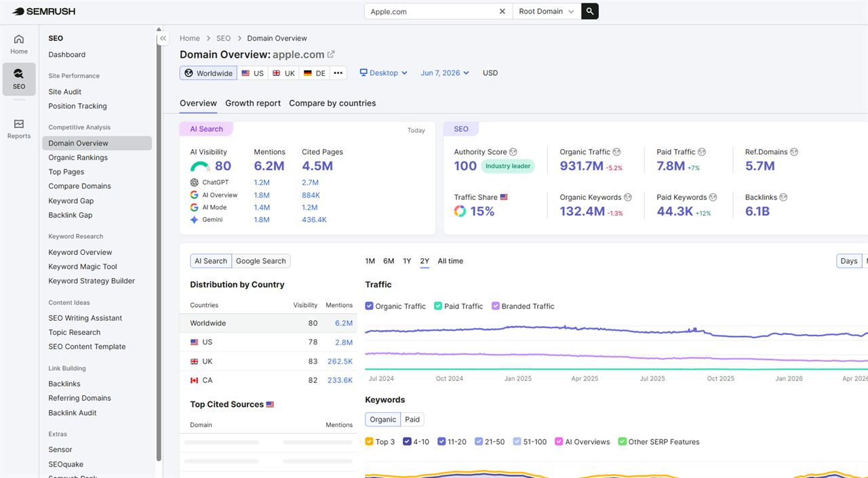Click the AI Mode Google icon
868x478 pixels.
coord(195,207)
